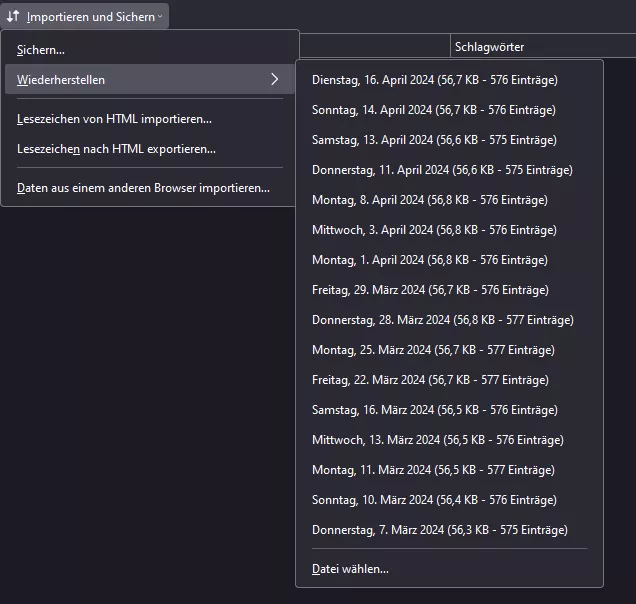Select Daten aus einem anderen Browser importieren

pyautogui.click(x=143, y=188)
